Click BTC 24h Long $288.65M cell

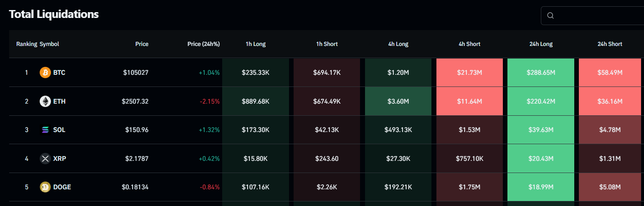(541, 73)
